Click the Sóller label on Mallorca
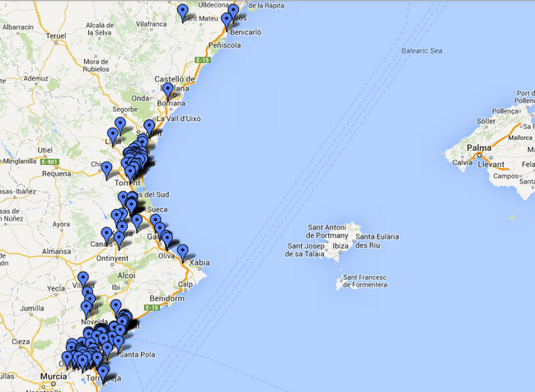This screenshot has width=535, height=392. 486,121
